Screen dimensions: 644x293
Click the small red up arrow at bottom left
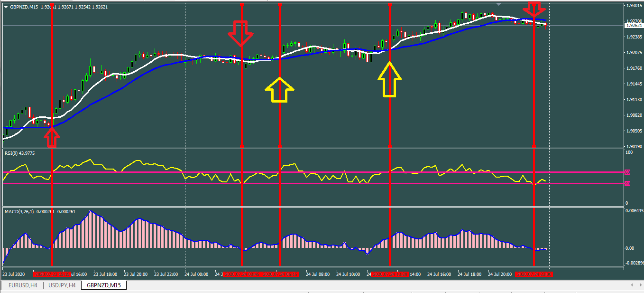(x=52, y=138)
